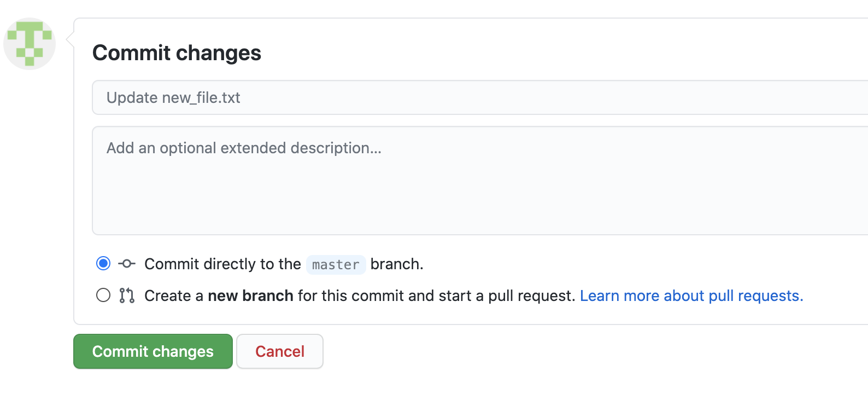
Task: Click the "Create a" label text
Action: 174,296
